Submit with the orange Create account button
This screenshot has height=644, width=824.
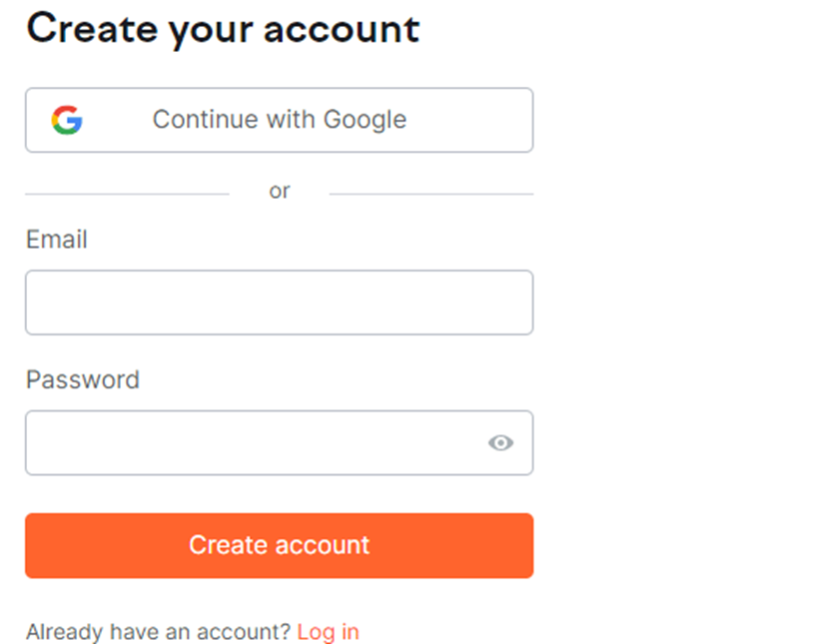point(279,545)
